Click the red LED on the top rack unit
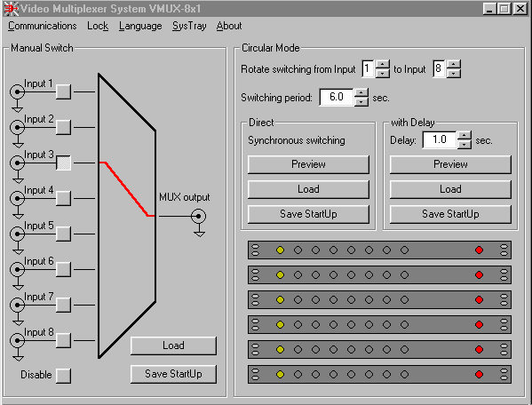The image size is (532, 405). coord(479,250)
